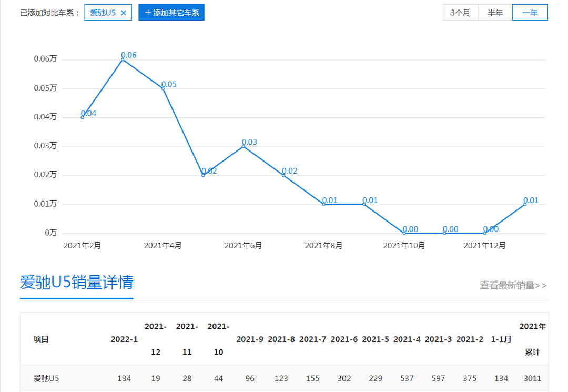The image size is (568, 392).
Task: Click the 2022-1 column header
Action: click(x=124, y=339)
